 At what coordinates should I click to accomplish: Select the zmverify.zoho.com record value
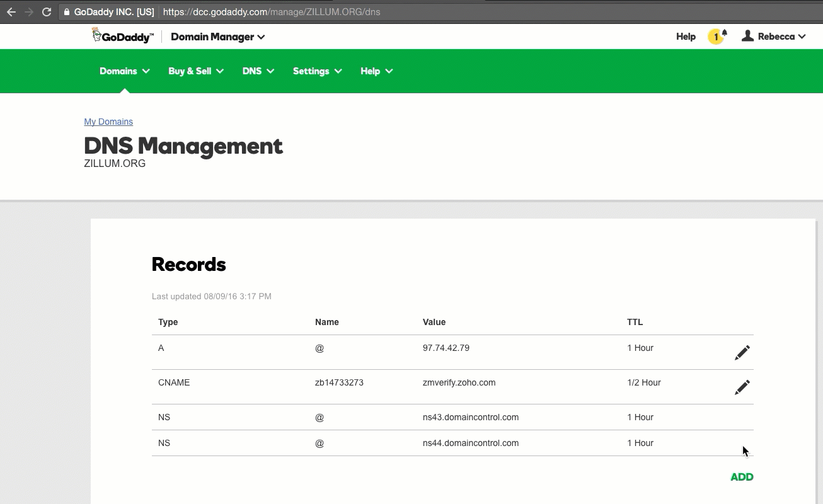click(459, 382)
